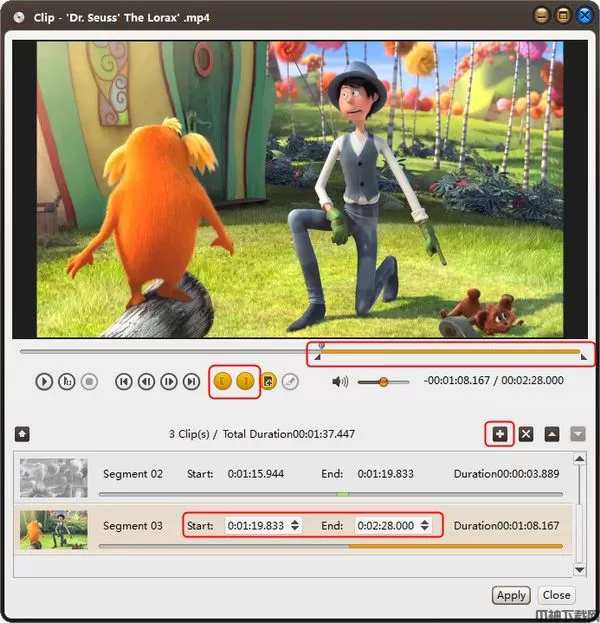Add a new segment with plus button
This screenshot has height=623, width=600.
(x=499, y=434)
